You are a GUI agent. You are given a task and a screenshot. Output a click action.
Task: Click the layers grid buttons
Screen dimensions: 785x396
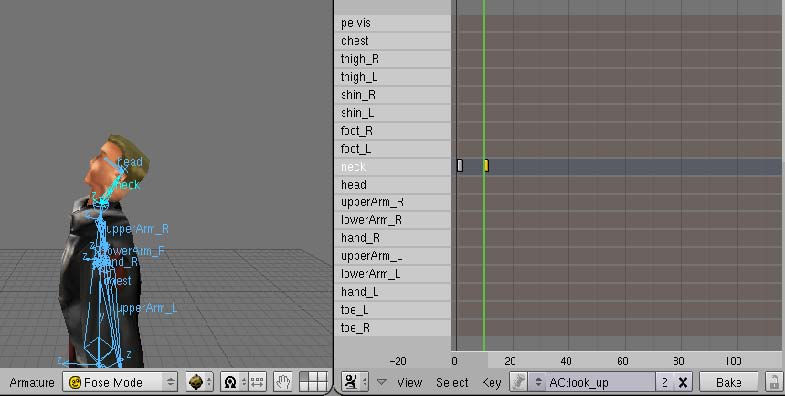[313, 382]
